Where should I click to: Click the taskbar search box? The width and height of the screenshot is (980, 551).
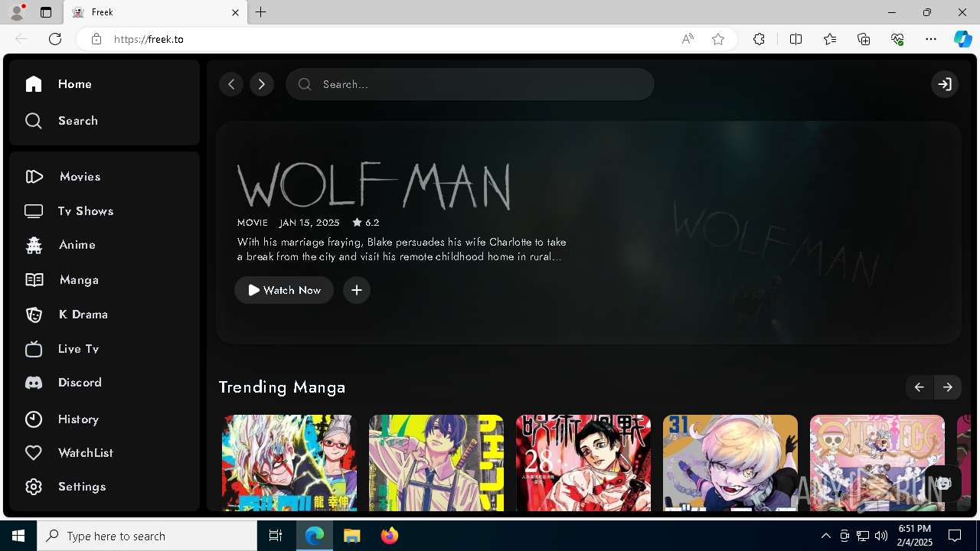coord(147,536)
